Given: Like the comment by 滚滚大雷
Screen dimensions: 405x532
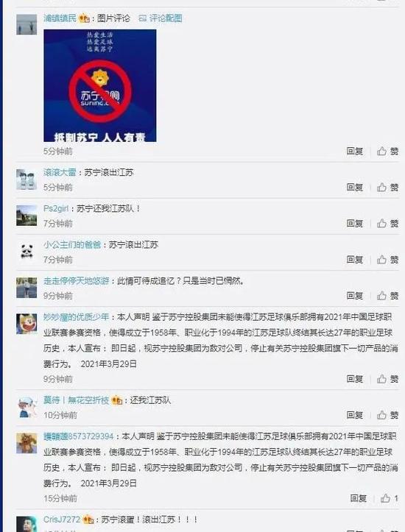Looking at the screenshot, I should [x=387, y=188].
